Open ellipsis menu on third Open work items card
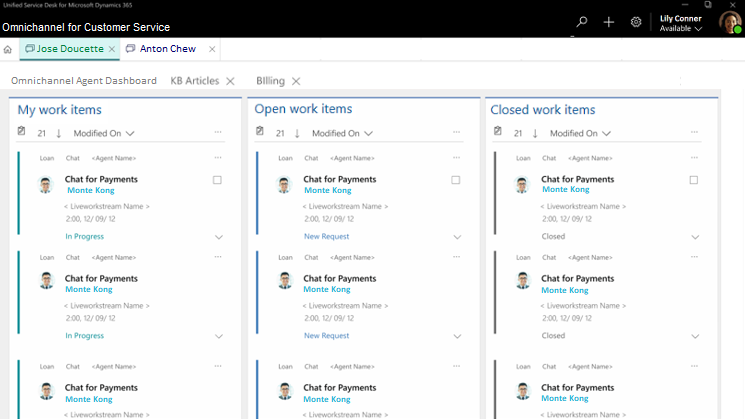Image resolution: width=745 pixels, height=419 pixels. point(457,366)
